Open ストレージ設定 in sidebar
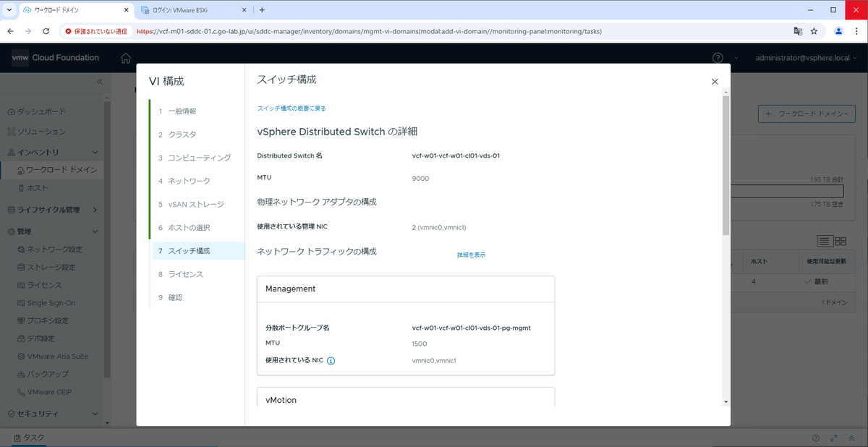The width and height of the screenshot is (868, 447). click(x=46, y=266)
